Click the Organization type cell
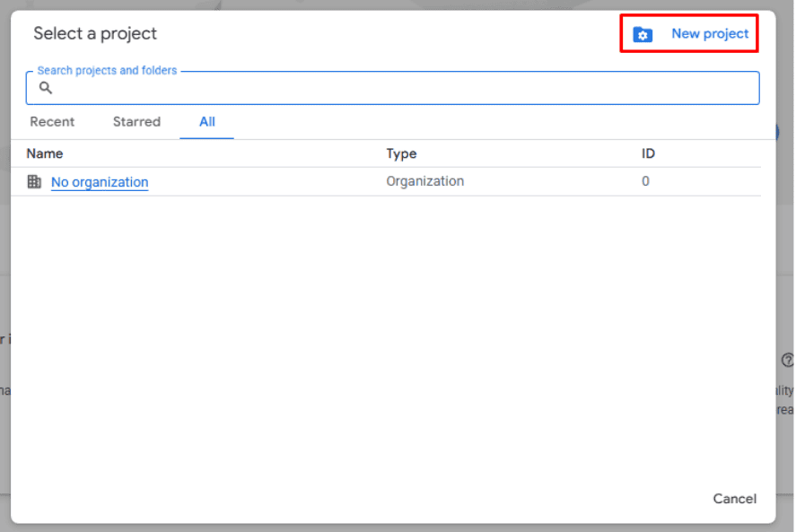 click(424, 181)
